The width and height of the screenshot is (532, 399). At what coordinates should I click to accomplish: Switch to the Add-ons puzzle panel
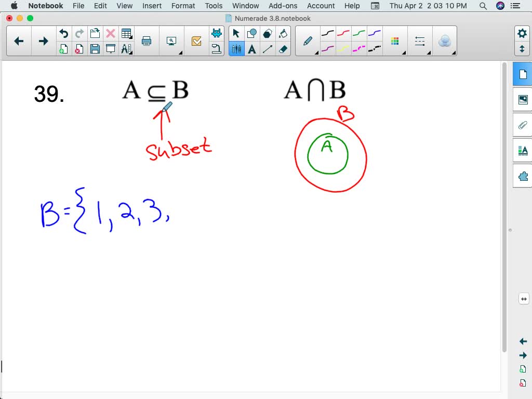[x=523, y=177]
